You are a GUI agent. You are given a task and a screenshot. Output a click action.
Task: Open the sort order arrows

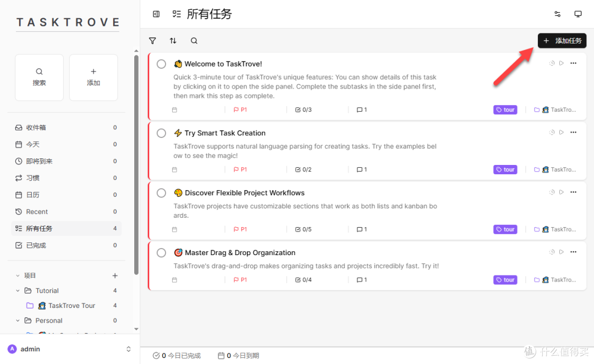point(173,41)
